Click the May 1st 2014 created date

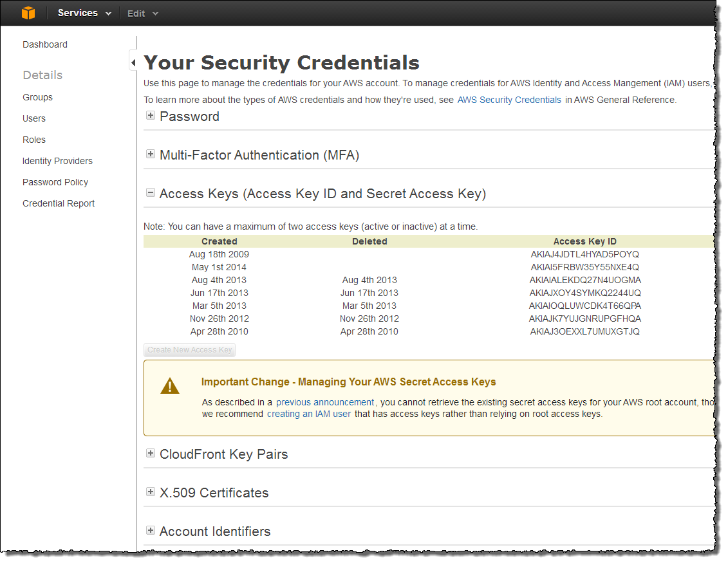pos(219,267)
